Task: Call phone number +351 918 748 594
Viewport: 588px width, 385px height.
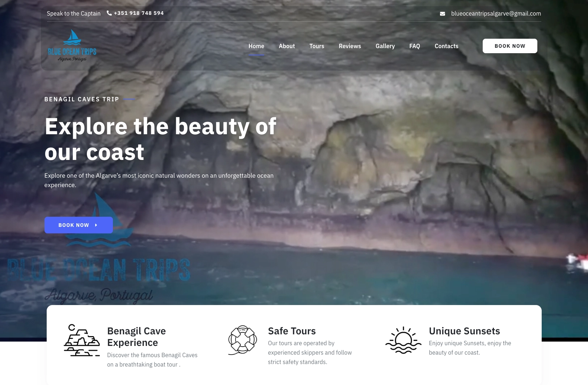Action: point(139,13)
